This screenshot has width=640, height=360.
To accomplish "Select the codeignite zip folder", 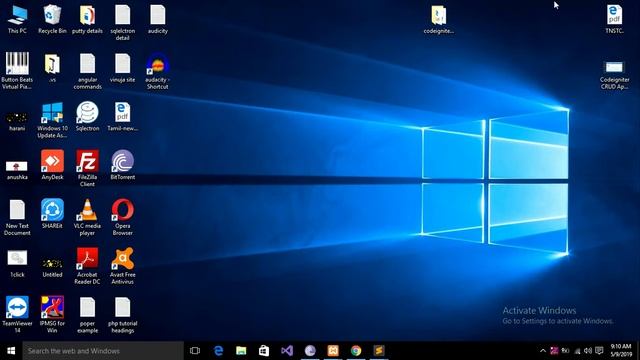I will pyautogui.click(x=439, y=19).
